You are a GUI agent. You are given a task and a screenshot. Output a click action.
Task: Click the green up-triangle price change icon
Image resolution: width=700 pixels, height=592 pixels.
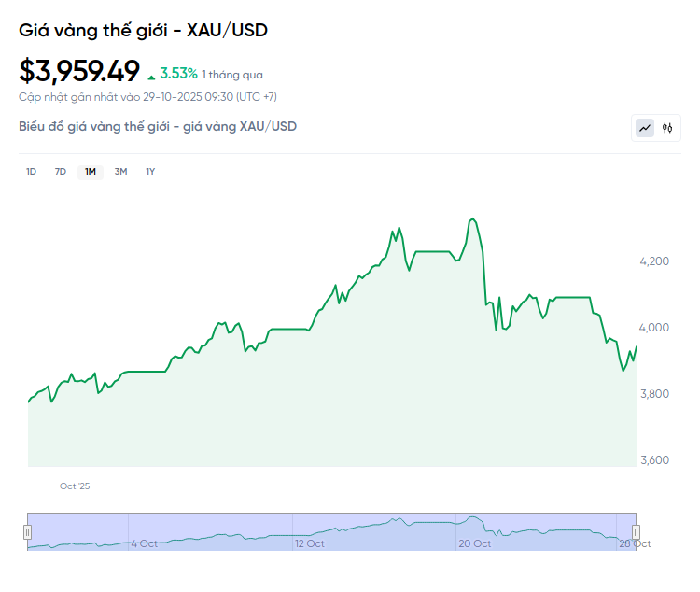tap(151, 76)
